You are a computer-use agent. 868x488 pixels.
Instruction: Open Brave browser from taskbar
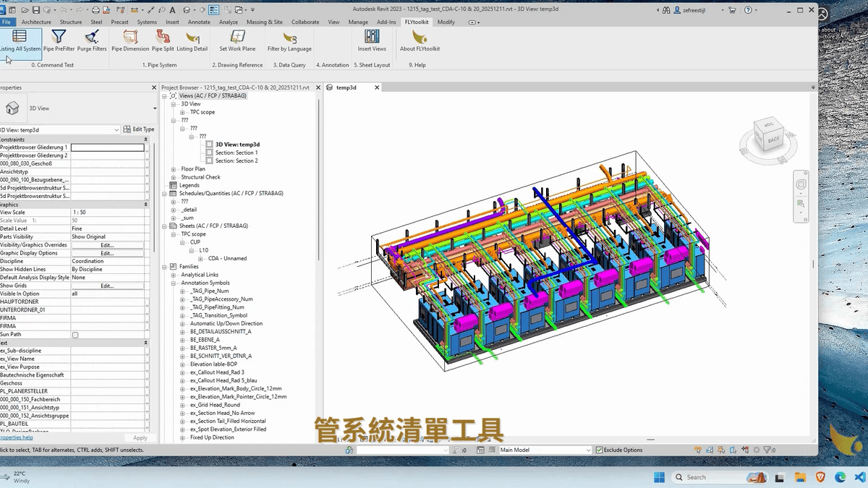[820, 477]
